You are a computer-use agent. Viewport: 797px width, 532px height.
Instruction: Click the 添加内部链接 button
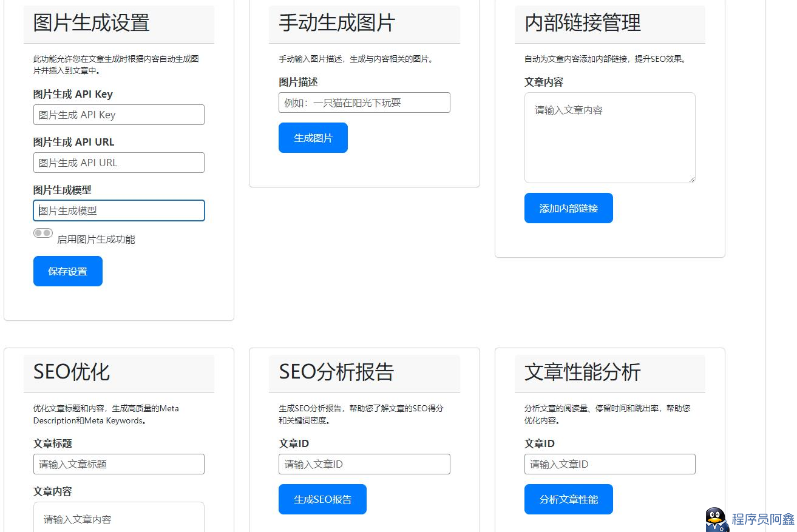click(x=569, y=208)
